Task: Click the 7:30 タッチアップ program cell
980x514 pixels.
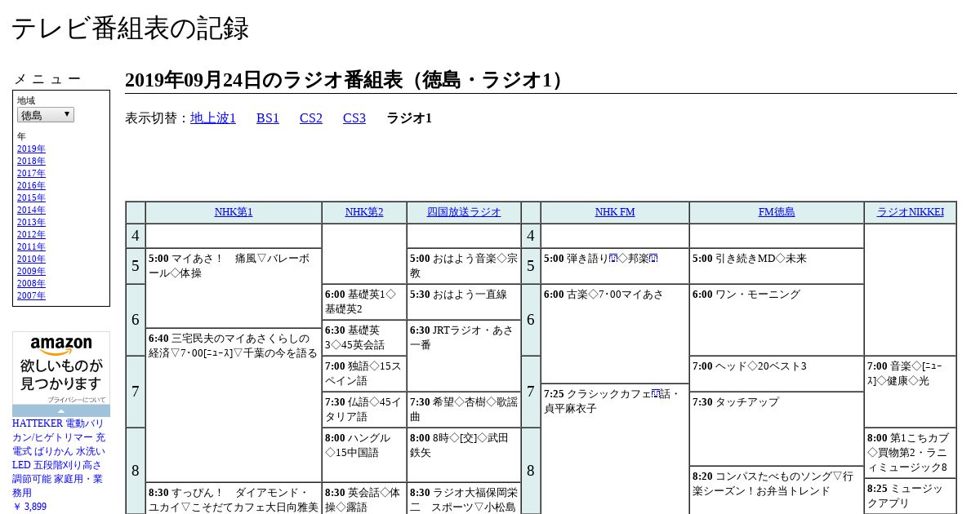Action: pyautogui.click(x=777, y=429)
